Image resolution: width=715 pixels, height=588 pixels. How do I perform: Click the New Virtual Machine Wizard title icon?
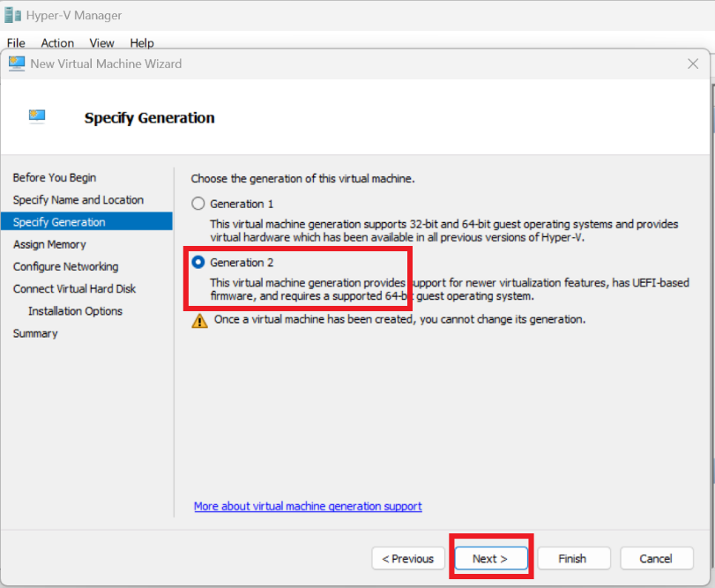pyautogui.click(x=17, y=63)
